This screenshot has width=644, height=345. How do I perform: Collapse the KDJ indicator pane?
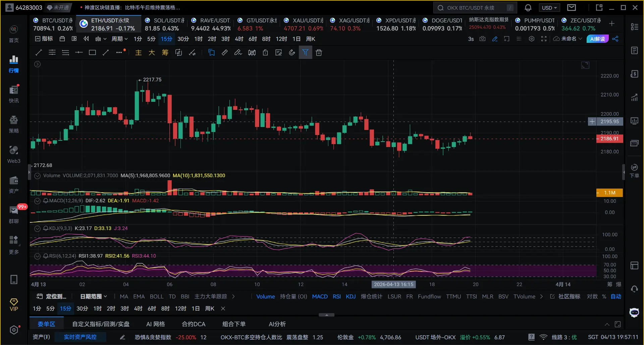(x=38, y=228)
